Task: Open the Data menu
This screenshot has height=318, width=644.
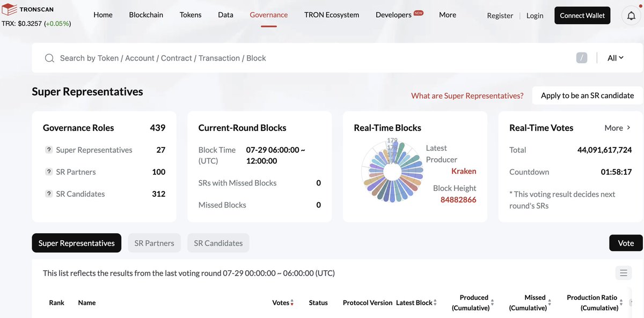Action: tap(225, 14)
